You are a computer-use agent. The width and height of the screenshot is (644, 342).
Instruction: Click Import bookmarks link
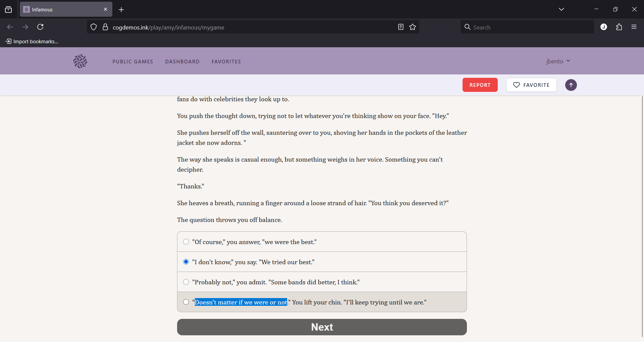click(x=32, y=41)
